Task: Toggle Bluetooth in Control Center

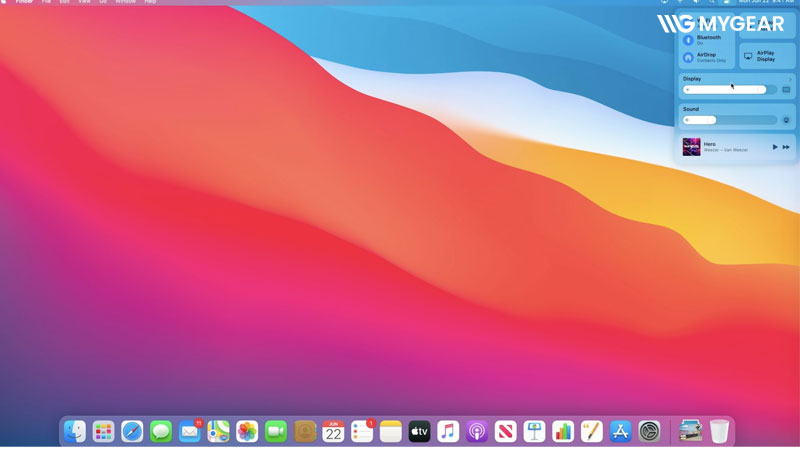Action: tap(688, 40)
